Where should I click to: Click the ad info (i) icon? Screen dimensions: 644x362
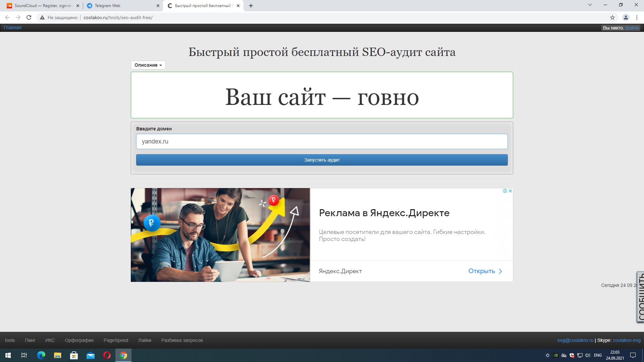505,191
